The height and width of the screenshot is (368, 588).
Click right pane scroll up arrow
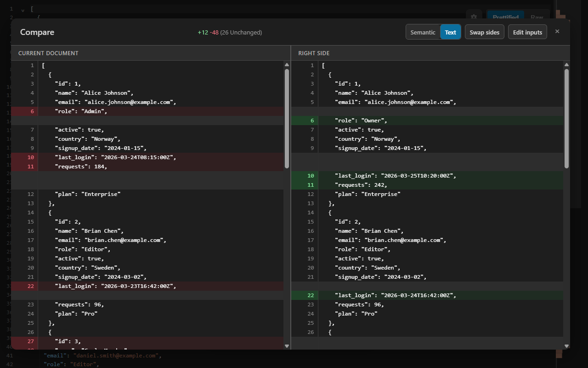(x=566, y=65)
